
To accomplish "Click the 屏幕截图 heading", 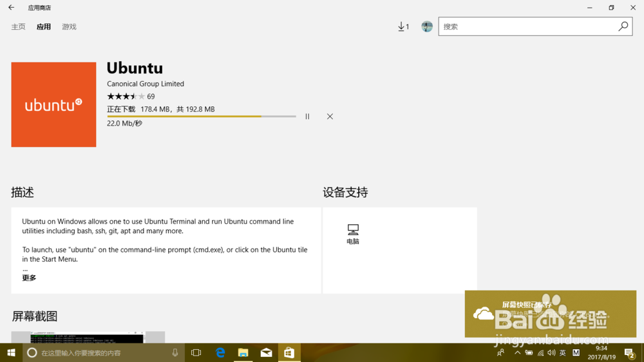I will 35,316.
